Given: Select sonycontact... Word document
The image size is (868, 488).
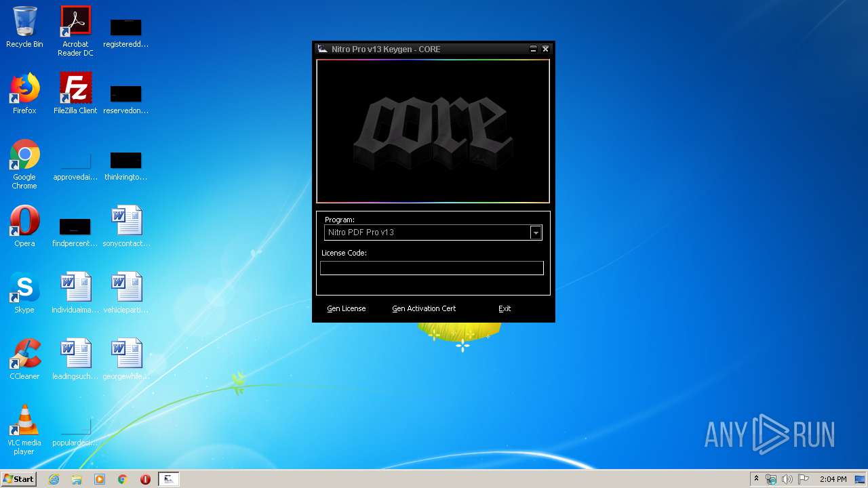Looking at the screenshot, I should pyautogui.click(x=126, y=226).
